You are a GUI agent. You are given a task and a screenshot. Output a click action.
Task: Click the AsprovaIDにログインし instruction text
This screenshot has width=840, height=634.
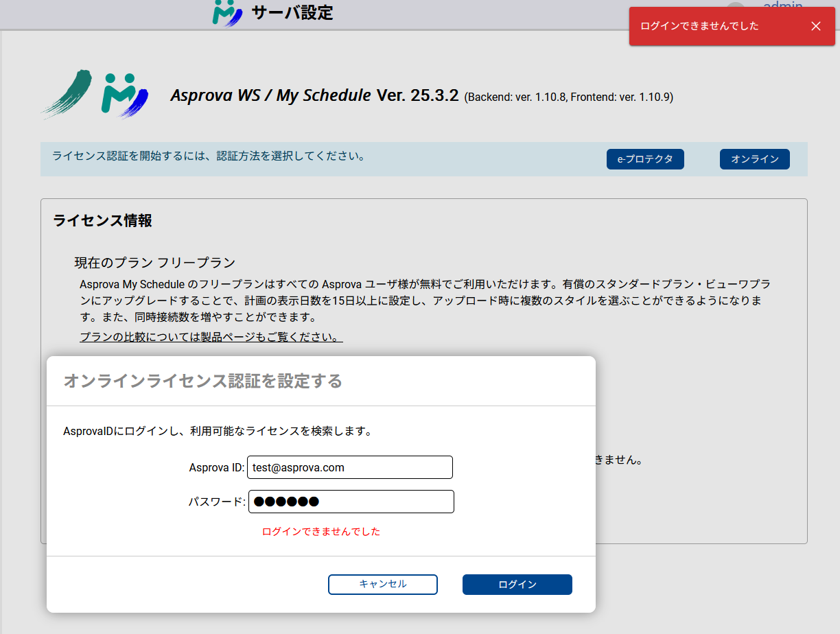(x=218, y=432)
